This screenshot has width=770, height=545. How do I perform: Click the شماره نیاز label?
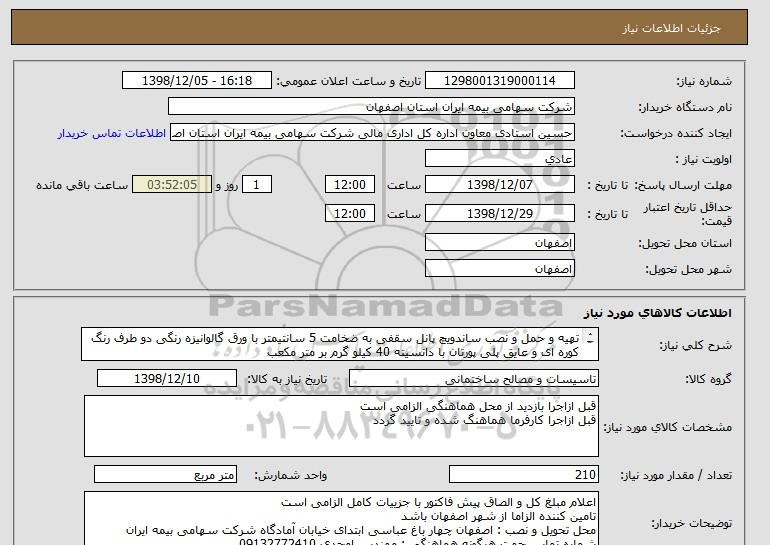pyautogui.click(x=704, y=81)
